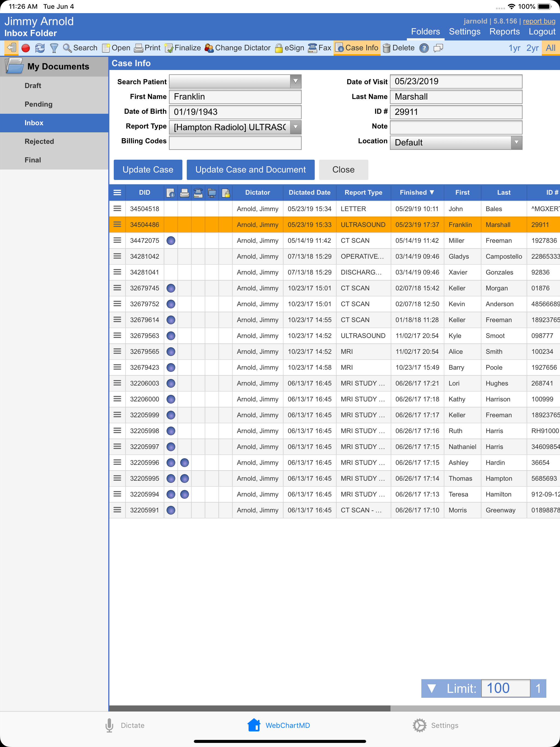Viewport: 560px width, 747px height.
Task: Click the Dictated Date column header
Action: point(309,192)
